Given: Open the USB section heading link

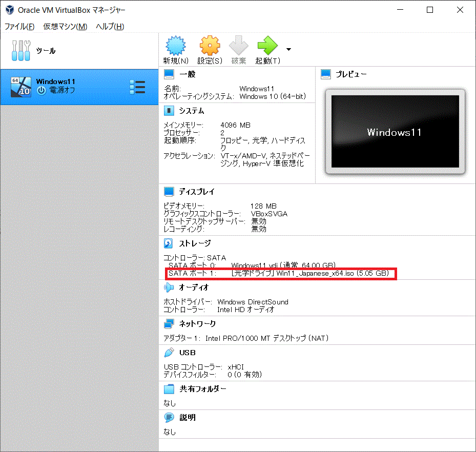Looking at the screenshot, I should click(x=188, y=353).
